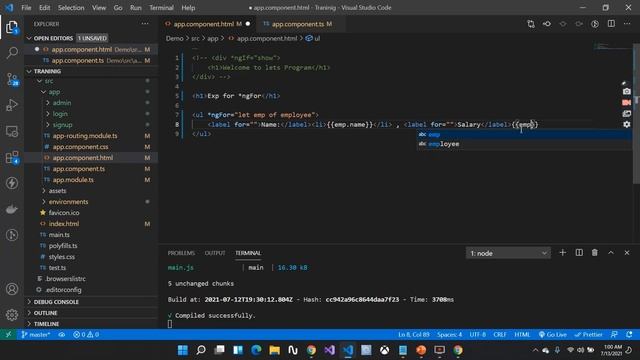Open the Docker view in activity bar
The height and width of the screenshot is (360, 640).
(x=12, y=209)
